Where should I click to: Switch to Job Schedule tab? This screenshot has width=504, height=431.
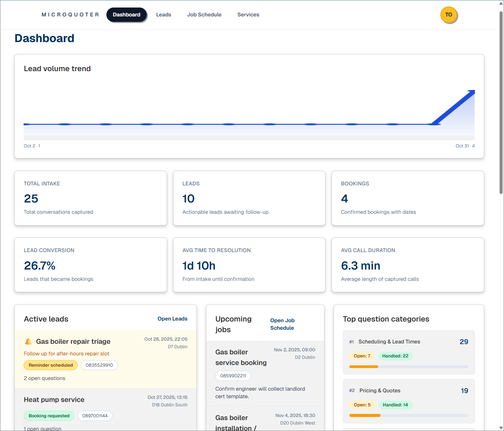coord(204,15)
